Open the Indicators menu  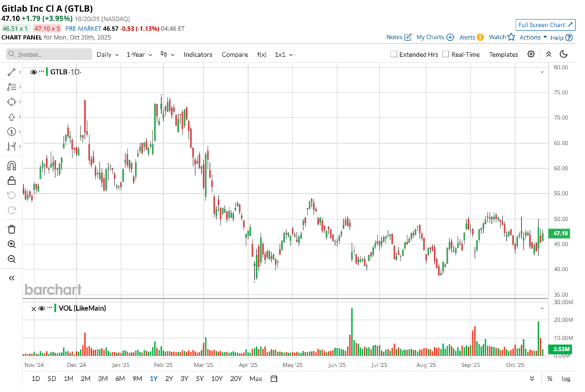coord(197,54)
